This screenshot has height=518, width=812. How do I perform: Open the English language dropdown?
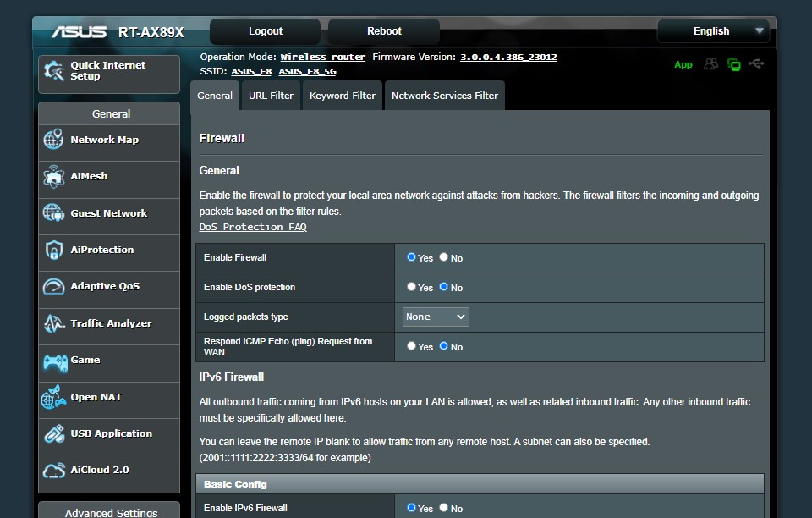pos(714,31)
